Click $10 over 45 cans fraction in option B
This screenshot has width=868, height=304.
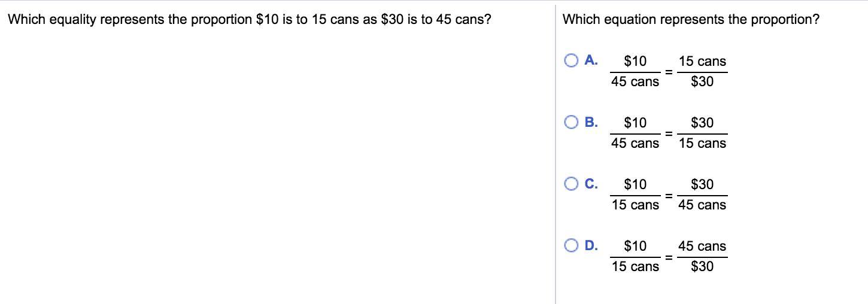click(635, 133)
